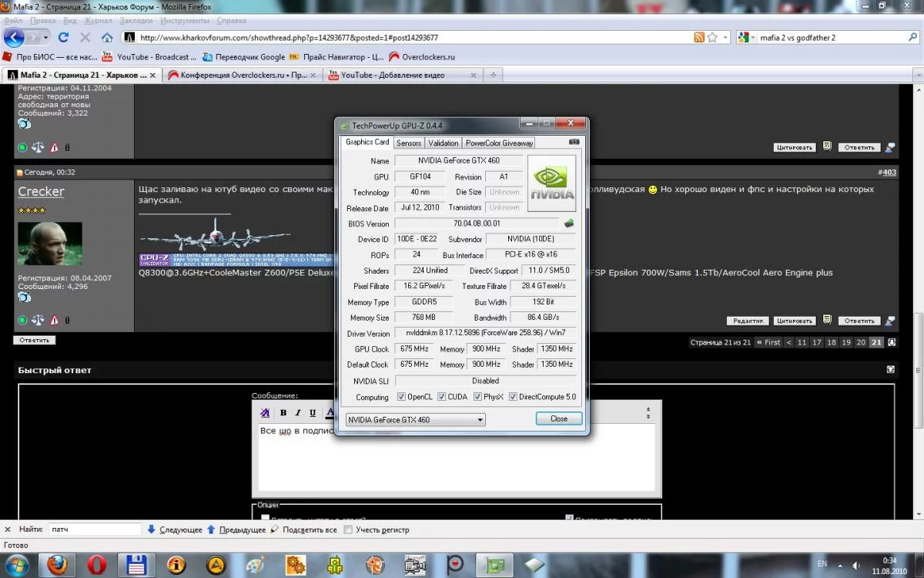Open the GPU selection dropdown in GPU-Z
Viewport: 924px width, 578px height.
coord(415,419)
